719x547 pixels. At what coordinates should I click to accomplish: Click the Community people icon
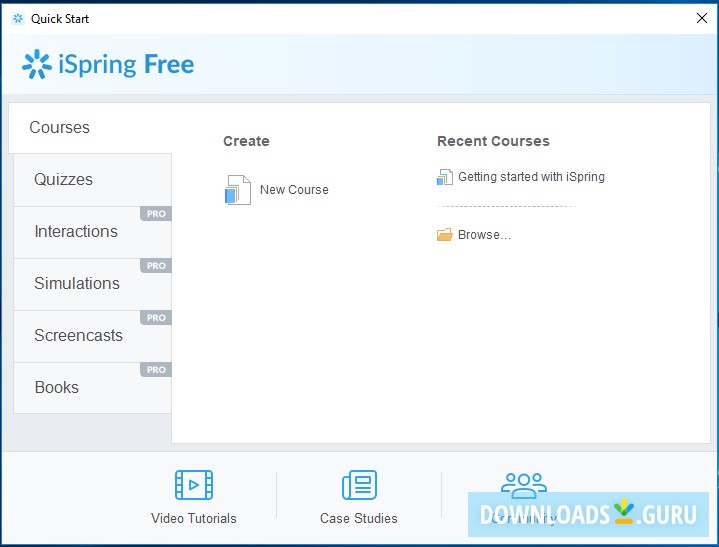(x=524, y=485)
